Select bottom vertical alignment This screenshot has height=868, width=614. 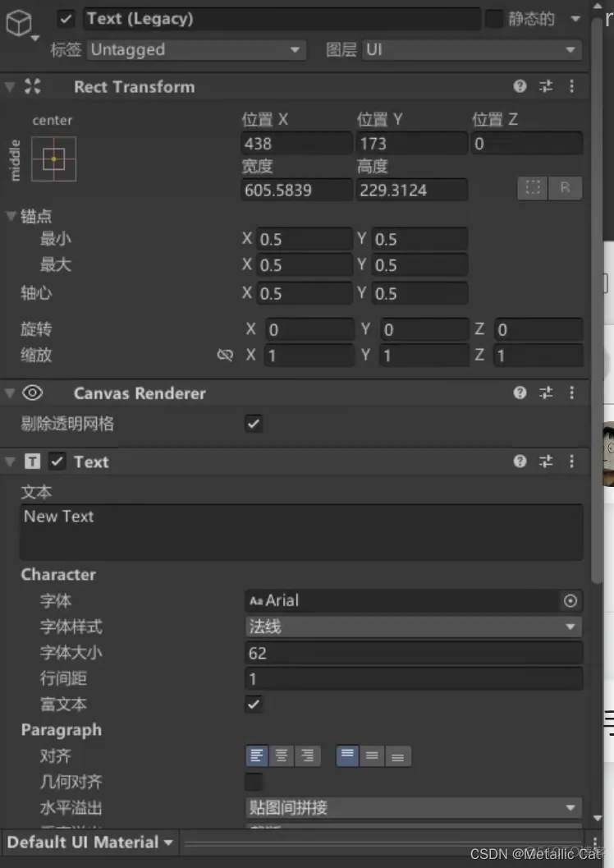click(x=398, y=755)
